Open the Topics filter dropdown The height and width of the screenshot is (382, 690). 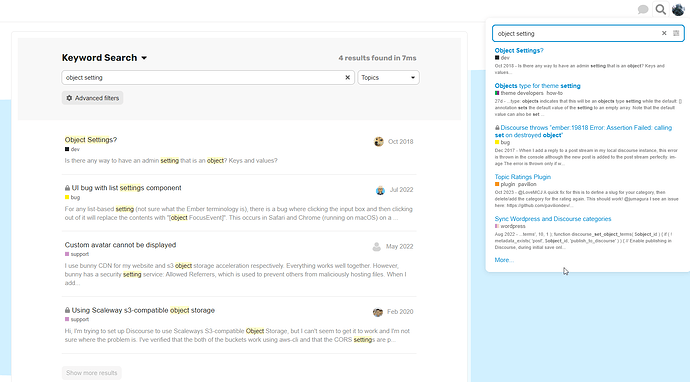pos(388,77)
